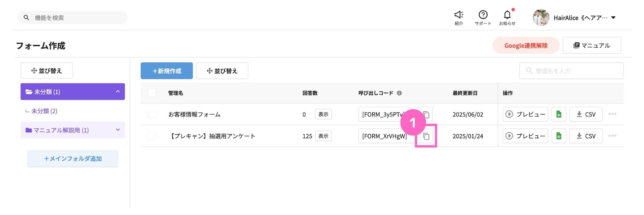Open the HairAlice account dropdown
The height and width of the screenshot is (215, 644).
(613, 17)
